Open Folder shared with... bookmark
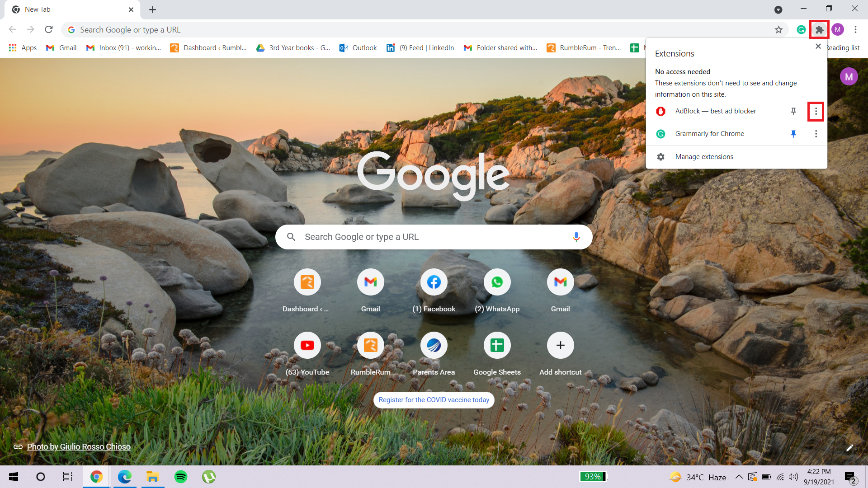 coord(500,48)
